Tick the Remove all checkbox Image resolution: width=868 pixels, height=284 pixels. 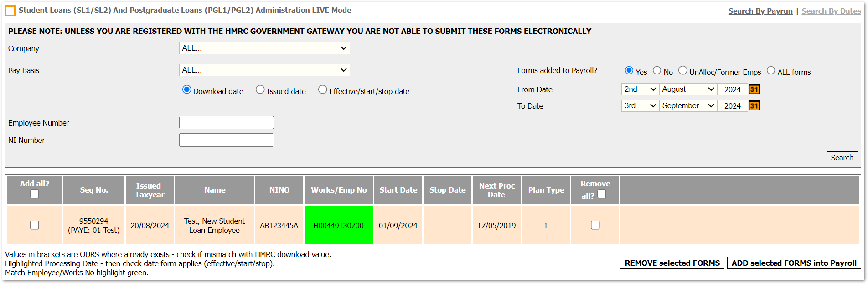(x=602, y=194)
